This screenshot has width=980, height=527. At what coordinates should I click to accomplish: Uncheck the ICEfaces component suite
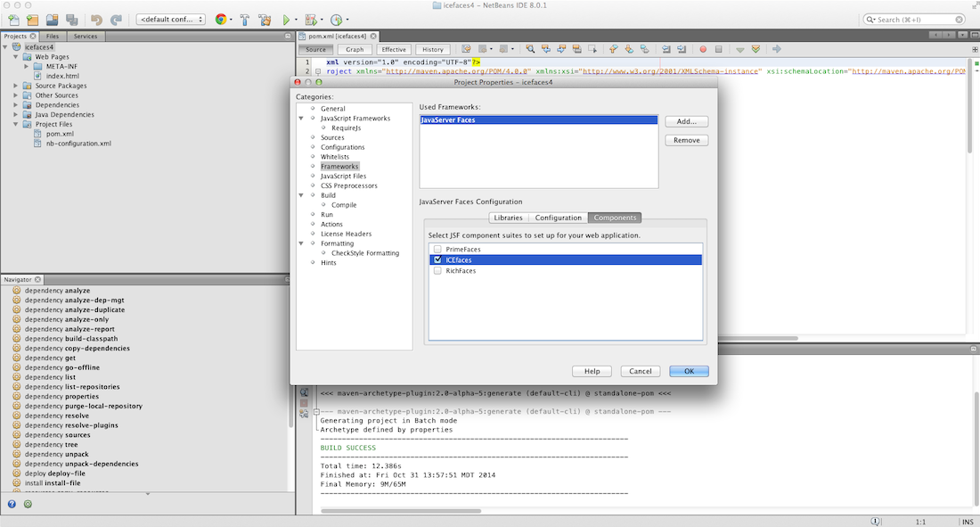(x=437, y=259)
